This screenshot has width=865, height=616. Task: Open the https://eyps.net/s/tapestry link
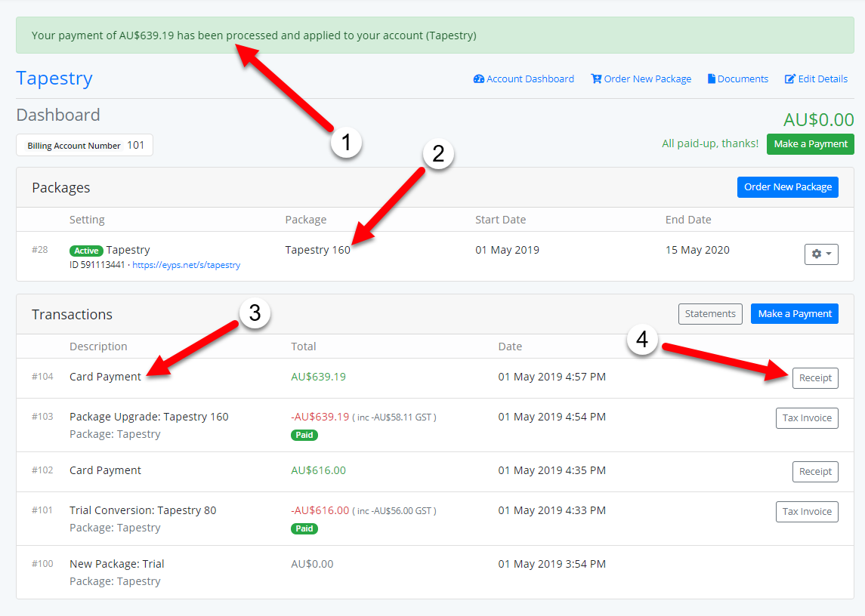187,265
